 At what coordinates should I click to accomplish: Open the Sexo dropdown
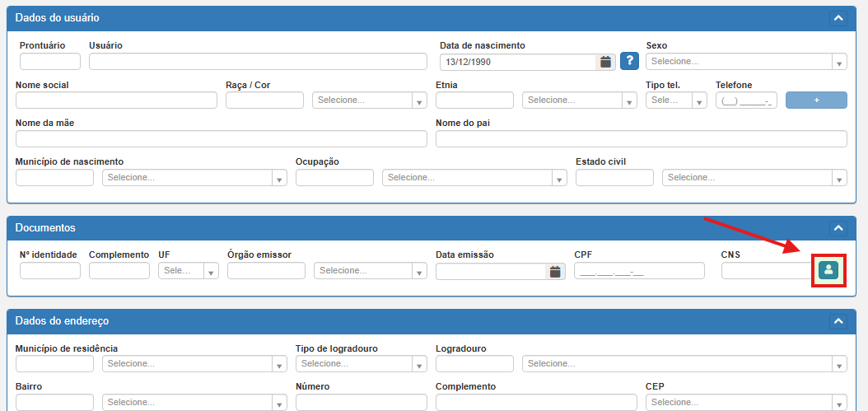(746, 62)
